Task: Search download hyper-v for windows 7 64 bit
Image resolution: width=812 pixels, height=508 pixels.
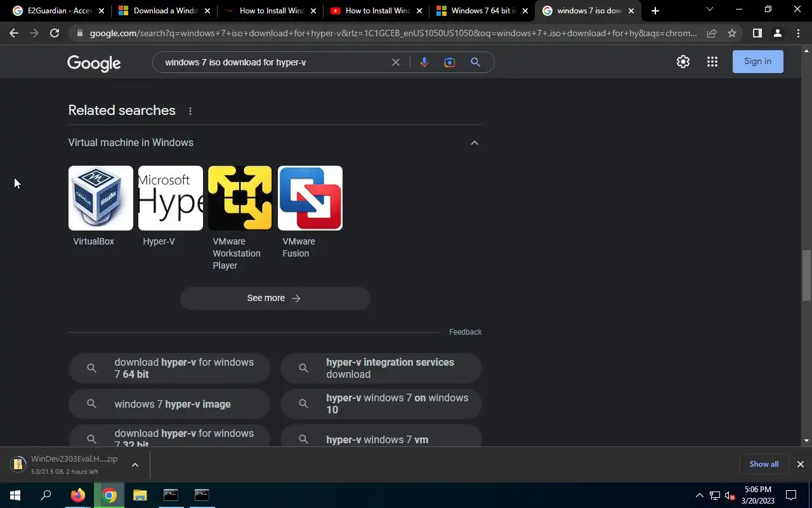Action: pyautogui.click(x=169, y=368)
